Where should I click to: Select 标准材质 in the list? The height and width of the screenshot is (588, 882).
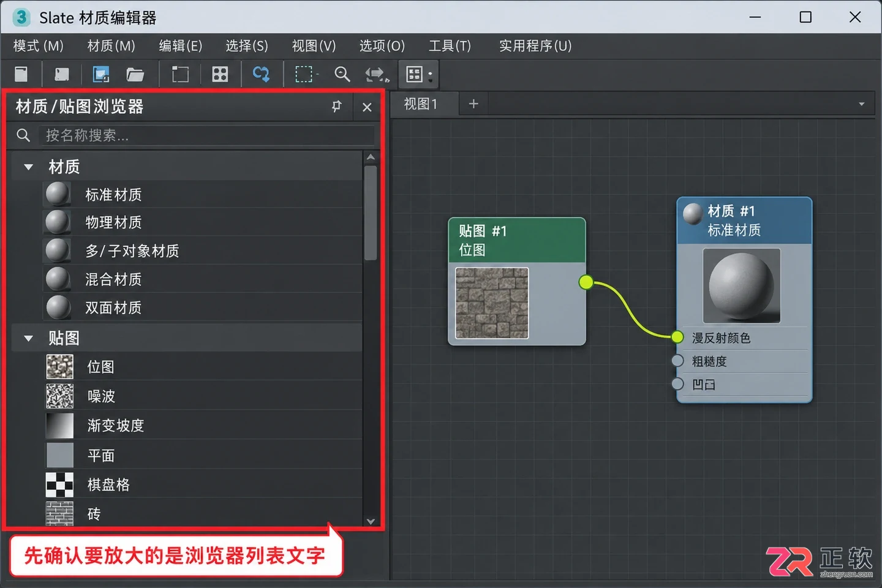pos(202,195)
